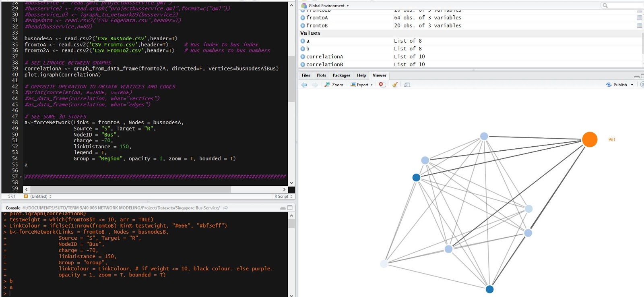The image size is (644, 297).
Task: Click the Publish button
Action: click(617, 85)
